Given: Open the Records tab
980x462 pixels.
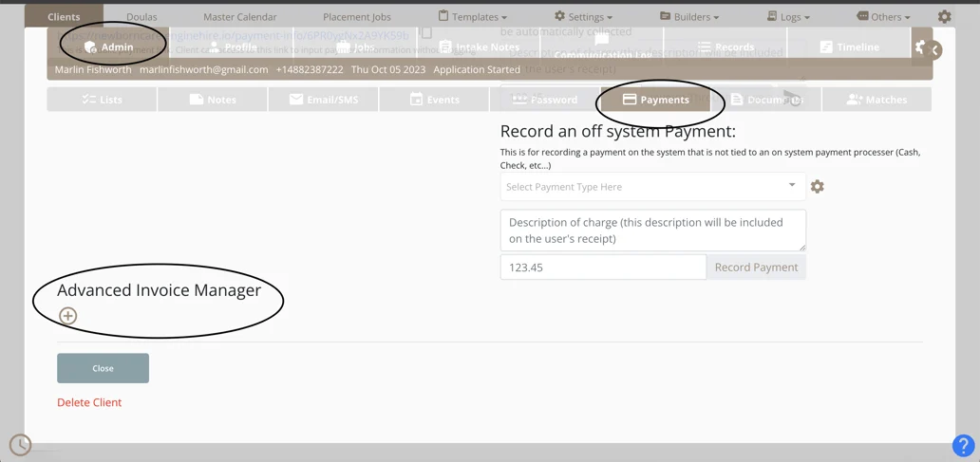Looking at the screenshot, I should coord(726,46).
